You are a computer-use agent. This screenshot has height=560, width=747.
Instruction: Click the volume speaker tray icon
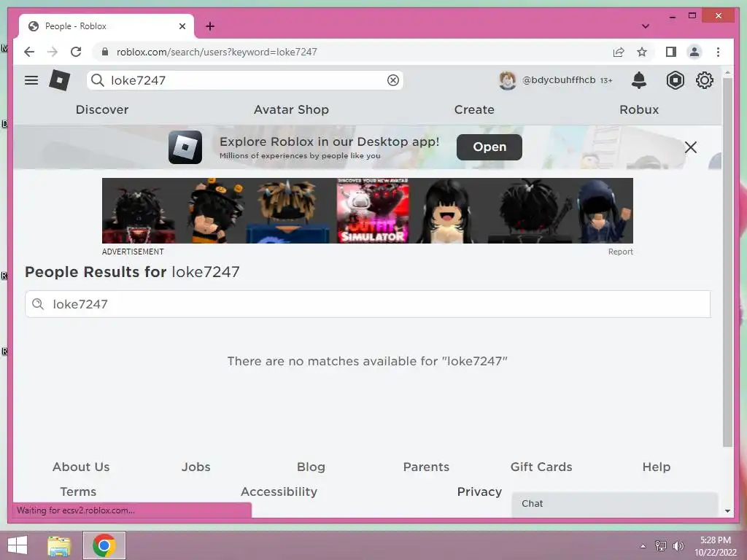(x=678, y=545)
